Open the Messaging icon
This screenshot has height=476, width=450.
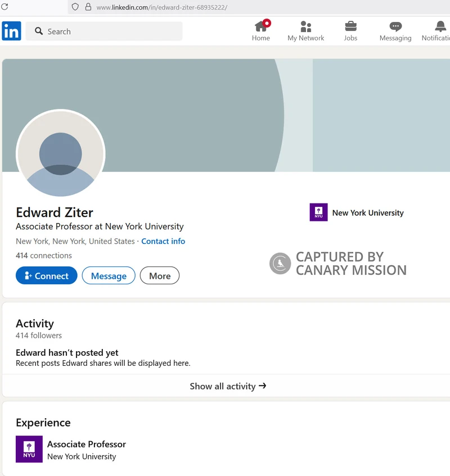(395, 26)
